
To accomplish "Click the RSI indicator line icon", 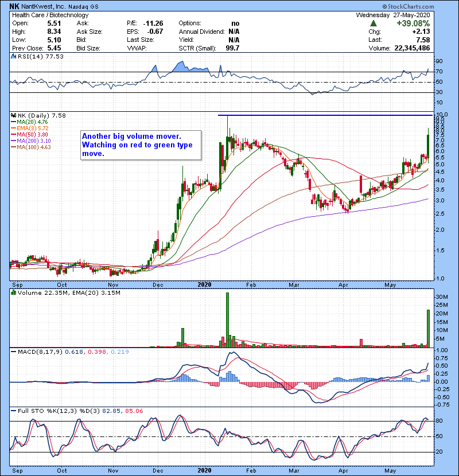I will tap(13, 56).
